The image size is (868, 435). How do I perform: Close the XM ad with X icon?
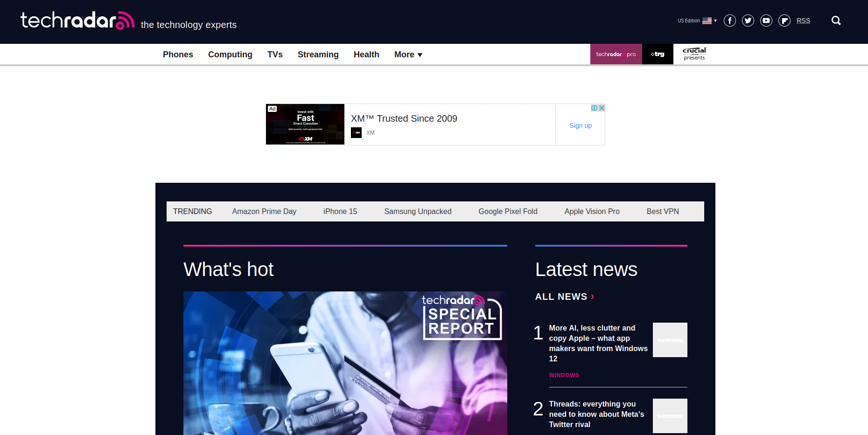tap(602, 108)
